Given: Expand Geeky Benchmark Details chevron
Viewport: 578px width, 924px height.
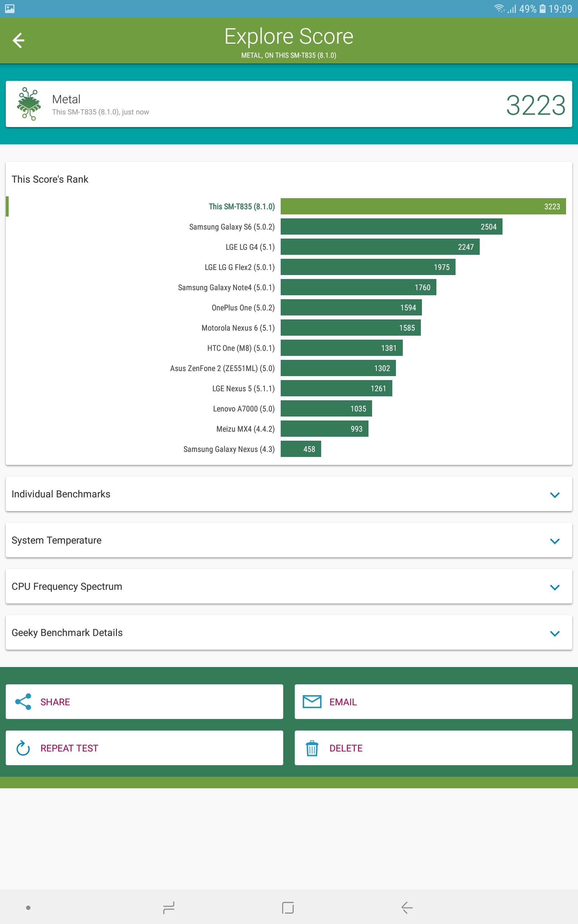Looking at the screenshot, I should (555, 633).
